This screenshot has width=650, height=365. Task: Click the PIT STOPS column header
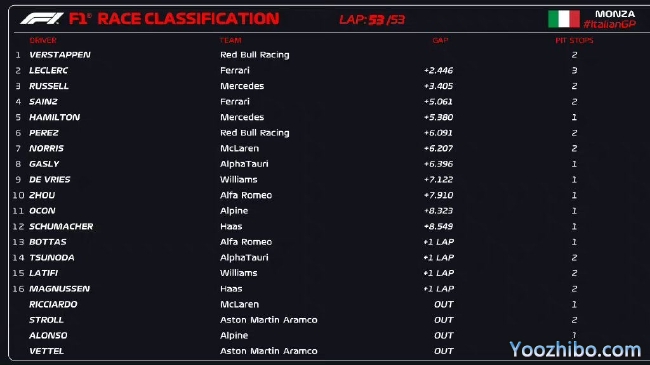pyautogui.click(x=574, y=40)
